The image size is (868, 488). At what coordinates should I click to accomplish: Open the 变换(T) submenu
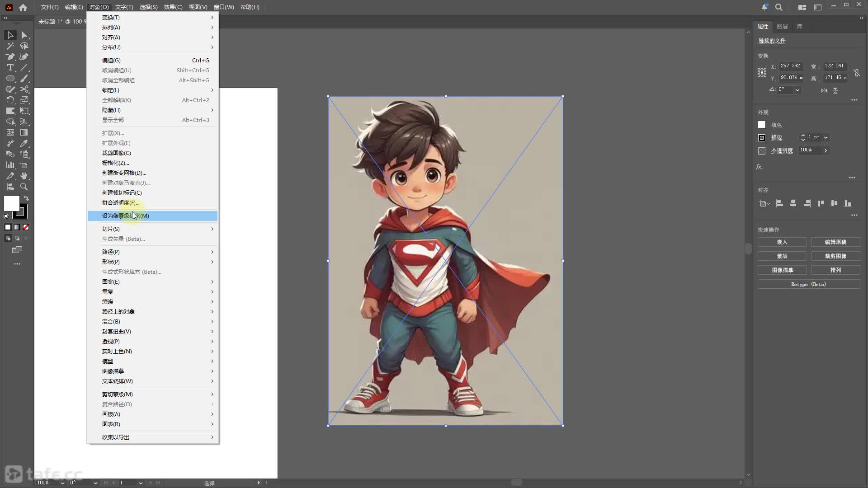click(x=152, y=18)
